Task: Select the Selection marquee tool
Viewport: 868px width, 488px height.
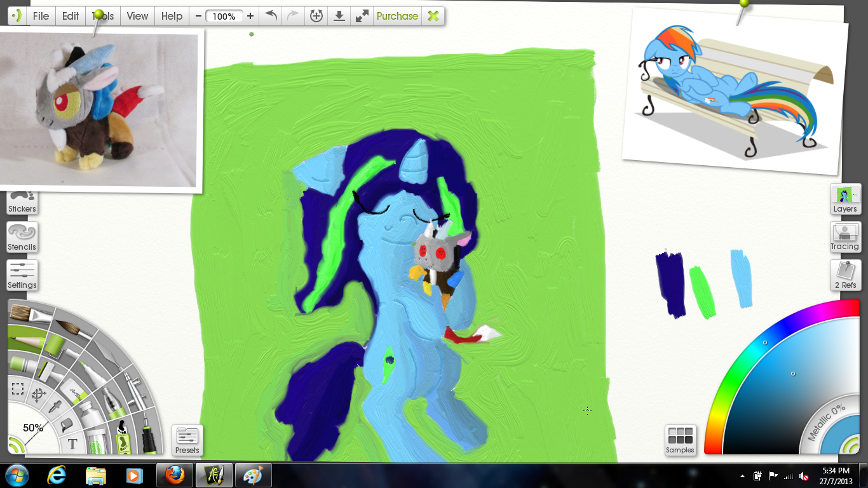Action: coord(18,389)
